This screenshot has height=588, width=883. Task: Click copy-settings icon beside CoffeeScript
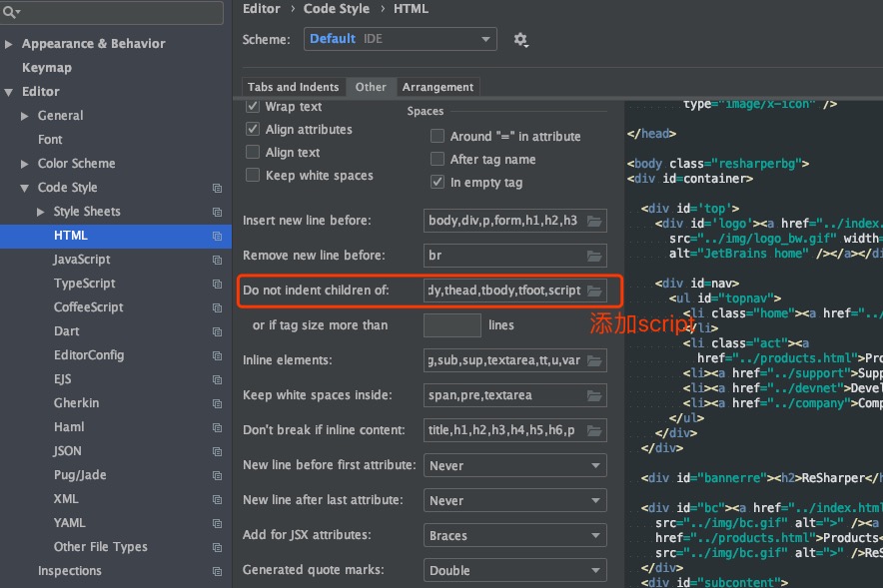[x=217, y=307]
